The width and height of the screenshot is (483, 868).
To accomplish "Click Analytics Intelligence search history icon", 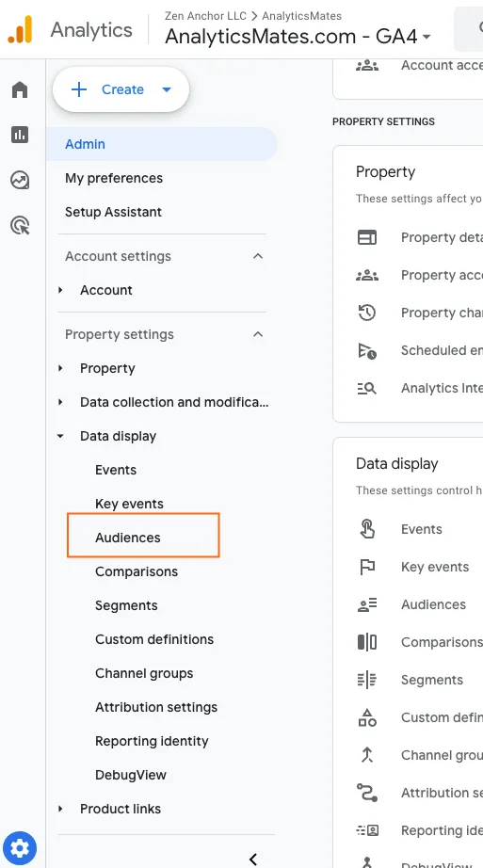I will point(366,388).
